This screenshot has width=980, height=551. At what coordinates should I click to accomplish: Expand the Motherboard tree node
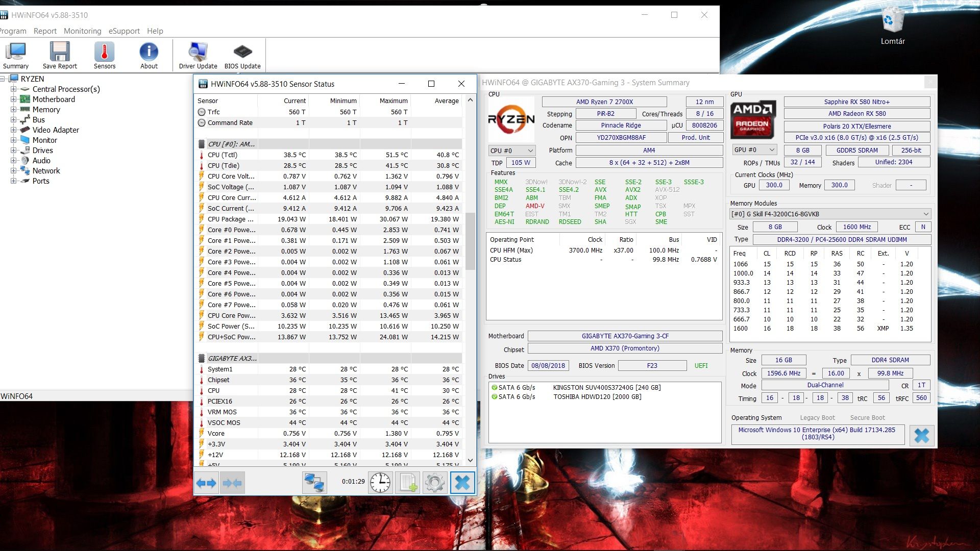[14, 99]
